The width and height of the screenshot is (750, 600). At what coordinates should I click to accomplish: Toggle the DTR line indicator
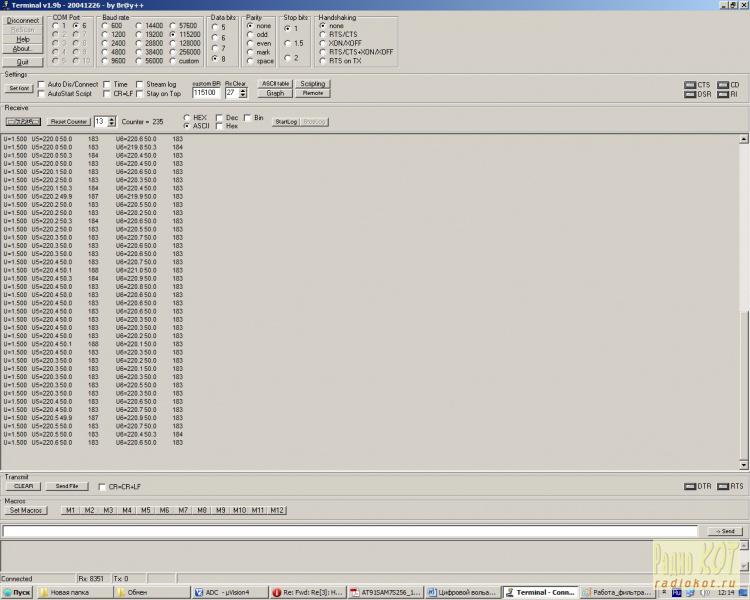[690, 486]
